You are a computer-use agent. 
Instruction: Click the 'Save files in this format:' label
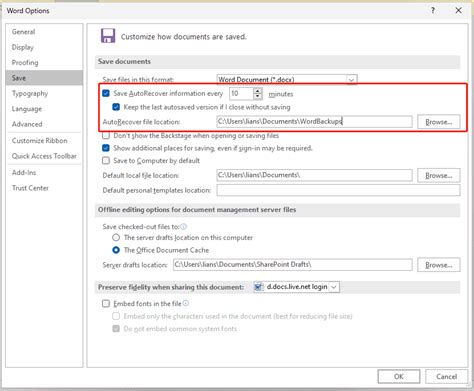[138, 80]
